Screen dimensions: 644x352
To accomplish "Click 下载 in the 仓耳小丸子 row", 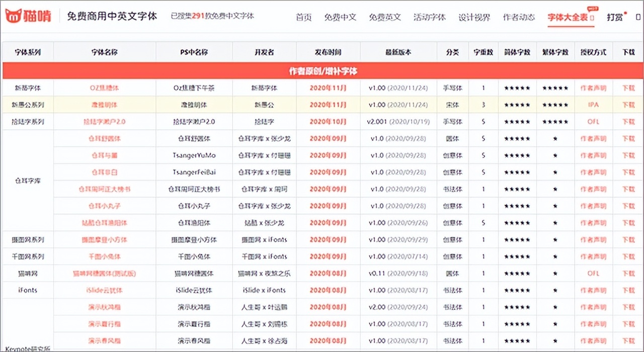I will tap(628, 206).
